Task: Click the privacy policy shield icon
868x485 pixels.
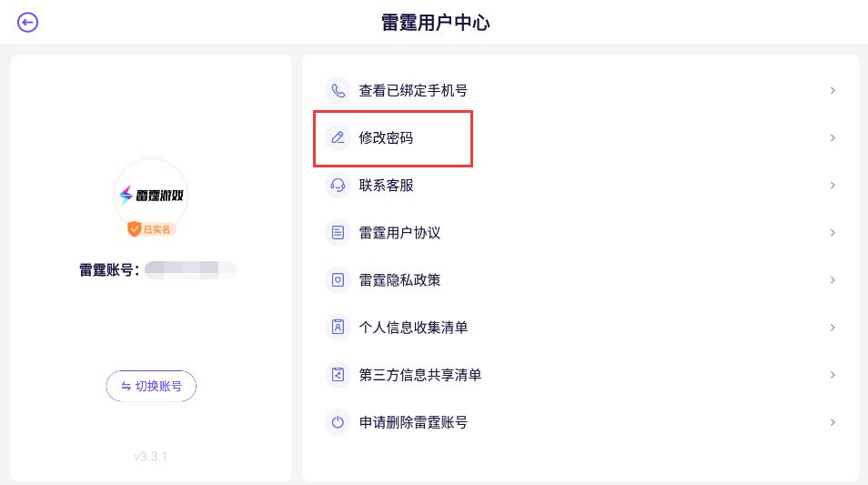Action: point(338,280)
